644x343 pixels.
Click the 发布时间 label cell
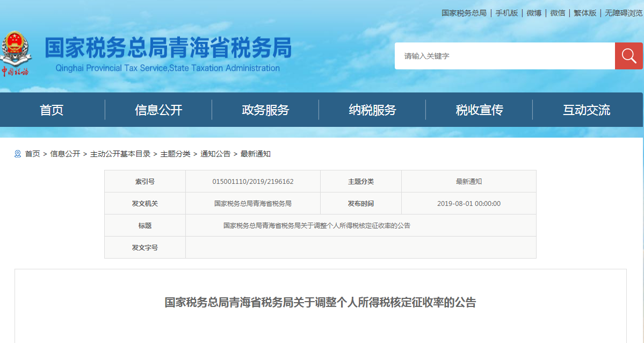pyautogui.click(x=360, y=204)
